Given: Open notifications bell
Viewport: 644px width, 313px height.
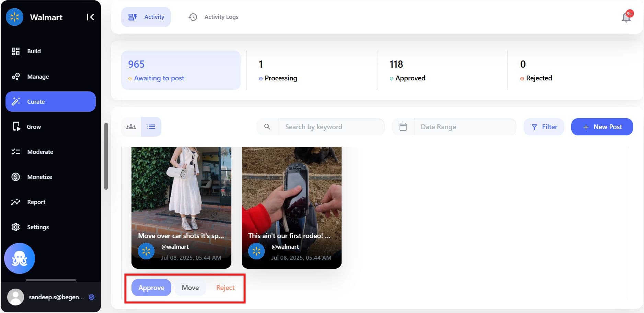Looking at the screenshot, I should [x=626, y=17].
